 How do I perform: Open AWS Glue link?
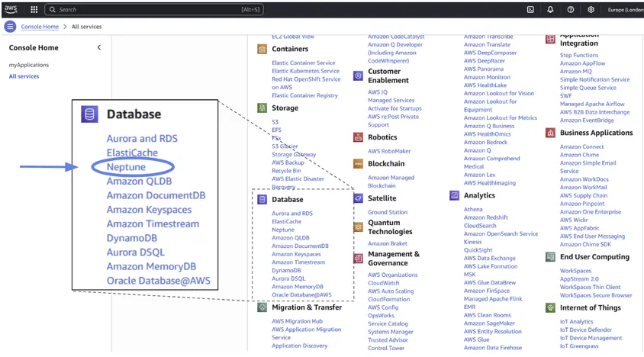point(476,339)
